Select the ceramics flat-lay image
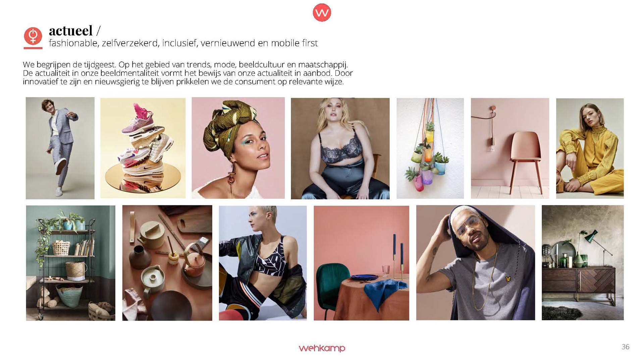The width and height of the screenshot is (644, 360). click(167, 263)
